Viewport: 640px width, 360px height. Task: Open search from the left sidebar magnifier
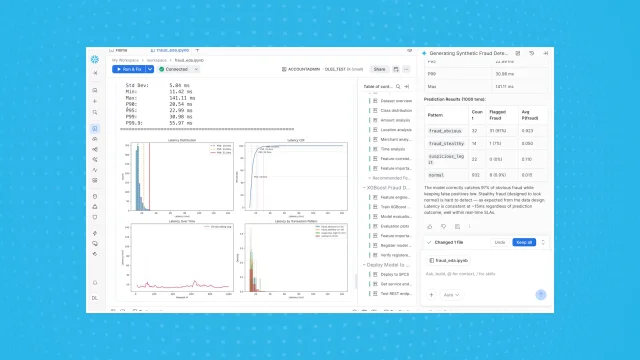point(95,112)
